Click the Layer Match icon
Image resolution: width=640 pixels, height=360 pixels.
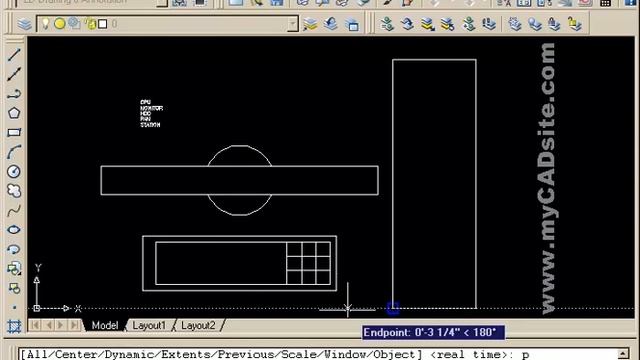point(387,24)
